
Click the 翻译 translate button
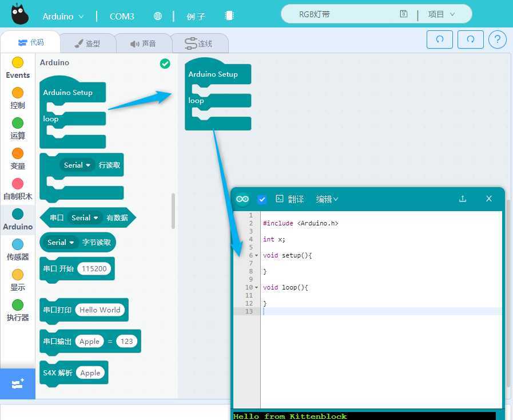click(x=296, y=199)
